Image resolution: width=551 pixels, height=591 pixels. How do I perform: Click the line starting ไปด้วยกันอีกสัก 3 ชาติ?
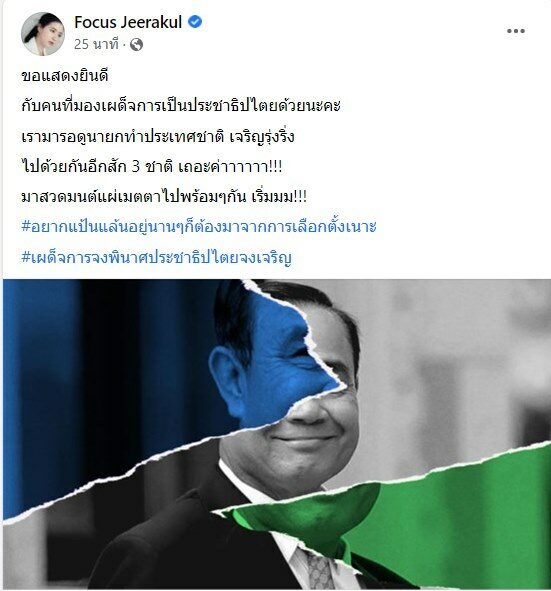[x=152, y=167]
